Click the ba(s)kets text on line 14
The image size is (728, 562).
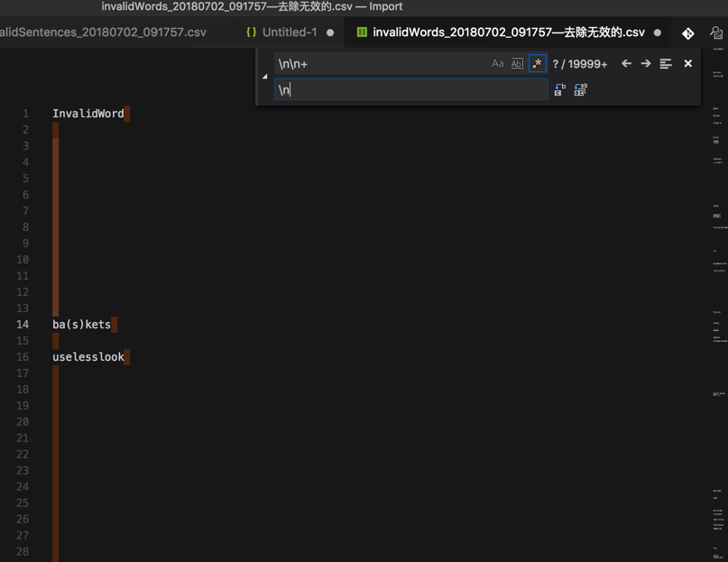(x=82, y=324)
